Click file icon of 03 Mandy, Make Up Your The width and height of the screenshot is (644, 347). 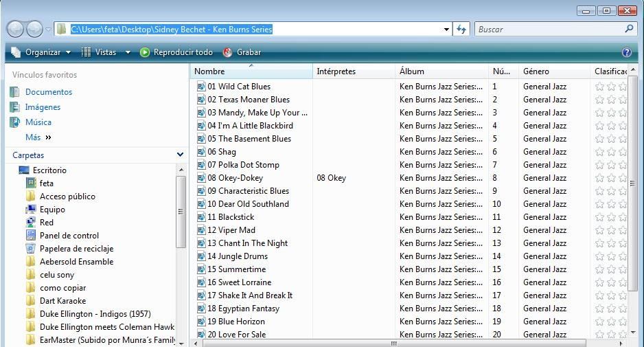click(201, 113)
